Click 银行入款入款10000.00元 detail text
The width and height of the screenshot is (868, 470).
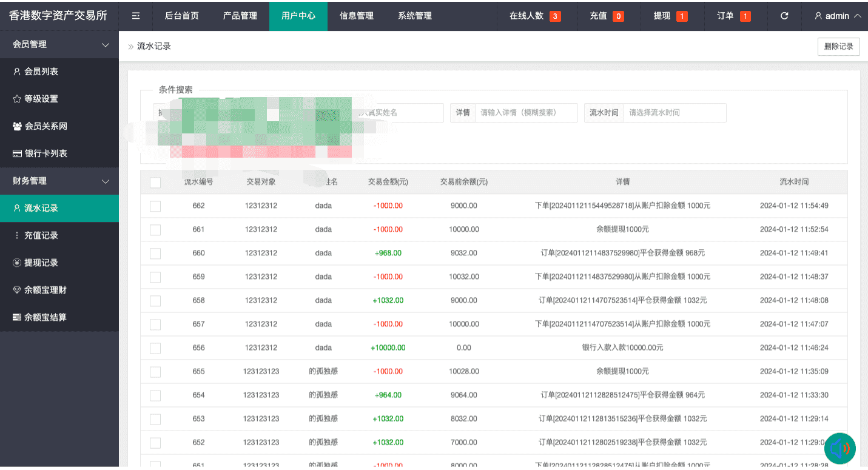click(x=622, y=348)
